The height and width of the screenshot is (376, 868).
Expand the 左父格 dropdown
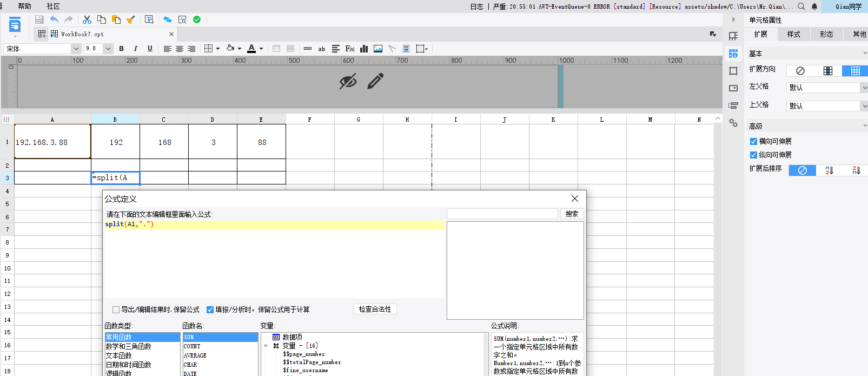[x=864, y=88]
